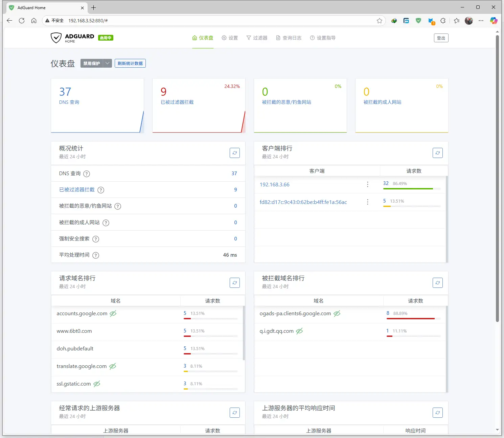This screenshot has height=438, width=504.
Task: Refresh the 被拦截域名排行 panel
Action: pyautogui.click(x=438, y=283)
